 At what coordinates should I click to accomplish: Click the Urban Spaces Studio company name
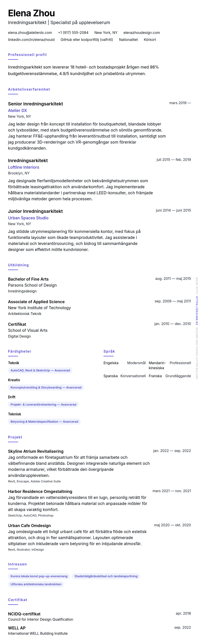[x=28, y=218]
